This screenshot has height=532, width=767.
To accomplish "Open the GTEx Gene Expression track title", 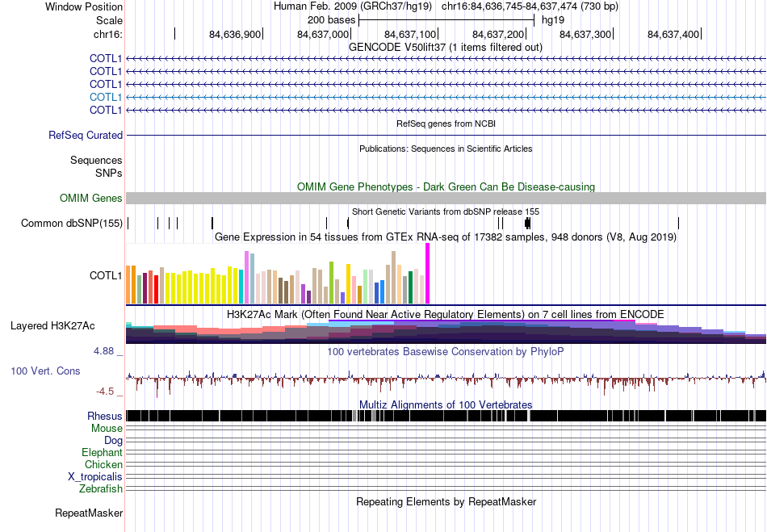I will coord(446,237).
